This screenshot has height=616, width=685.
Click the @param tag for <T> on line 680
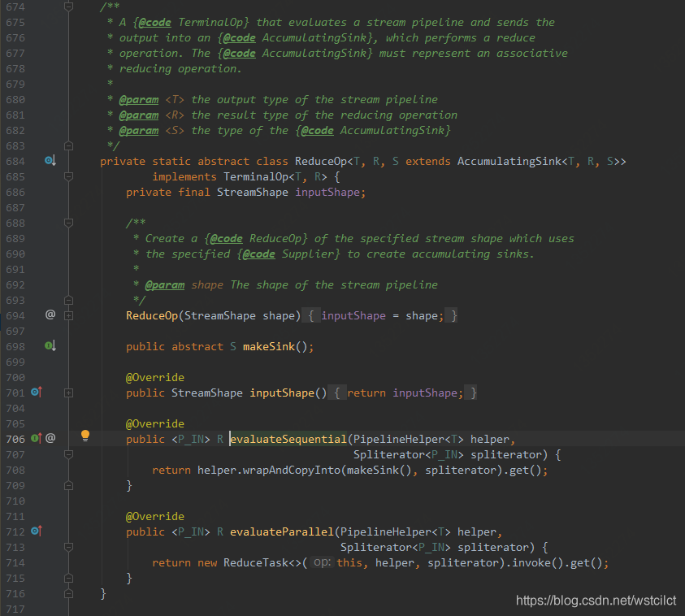(x=139, y=100)
